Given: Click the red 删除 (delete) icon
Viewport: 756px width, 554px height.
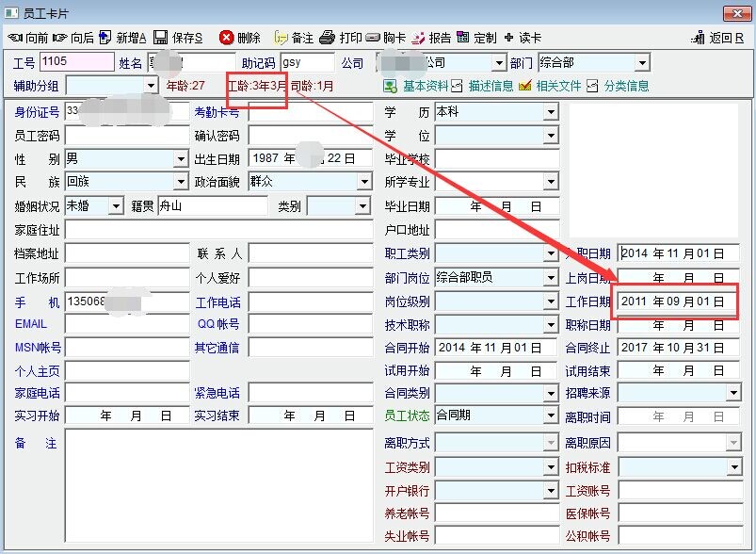Looking at the screenshot, I should tap(227, 38).
